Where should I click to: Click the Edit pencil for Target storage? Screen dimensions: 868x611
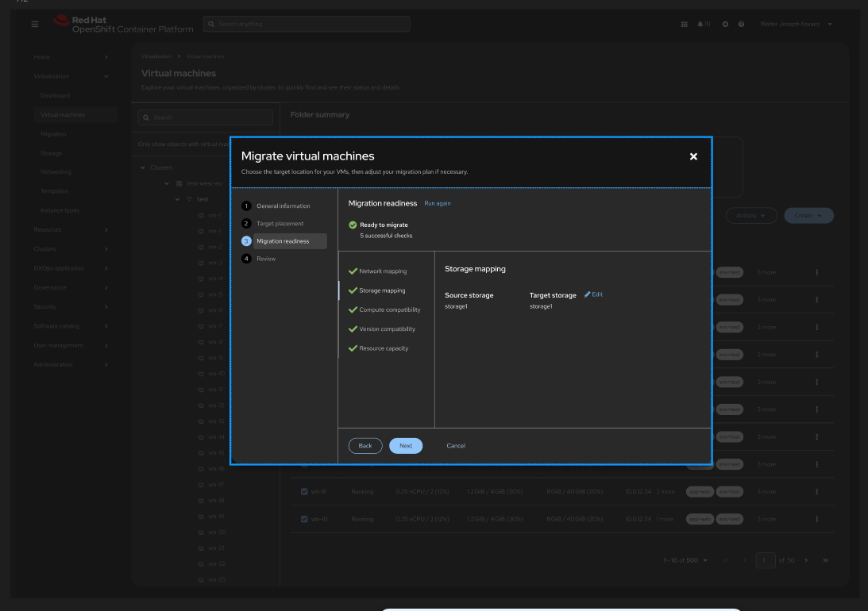(593, 294)
